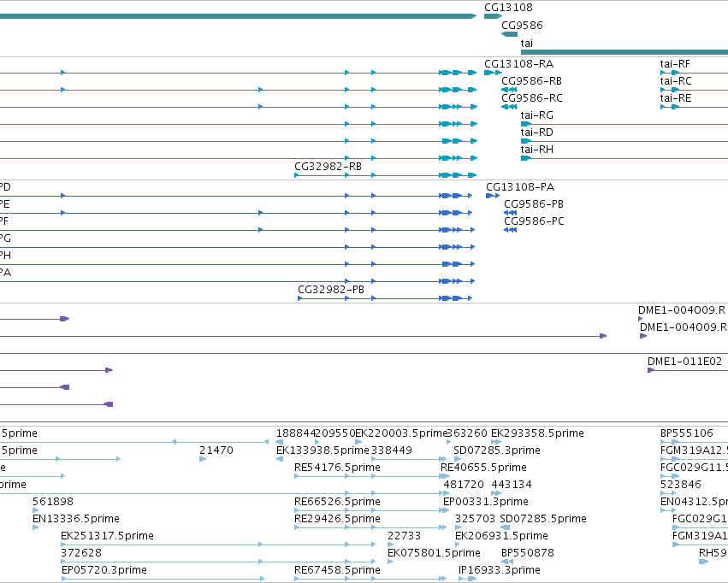728x583 pixels.
Task: Select EST EP00331.3prime
Action: click(486, 502)
